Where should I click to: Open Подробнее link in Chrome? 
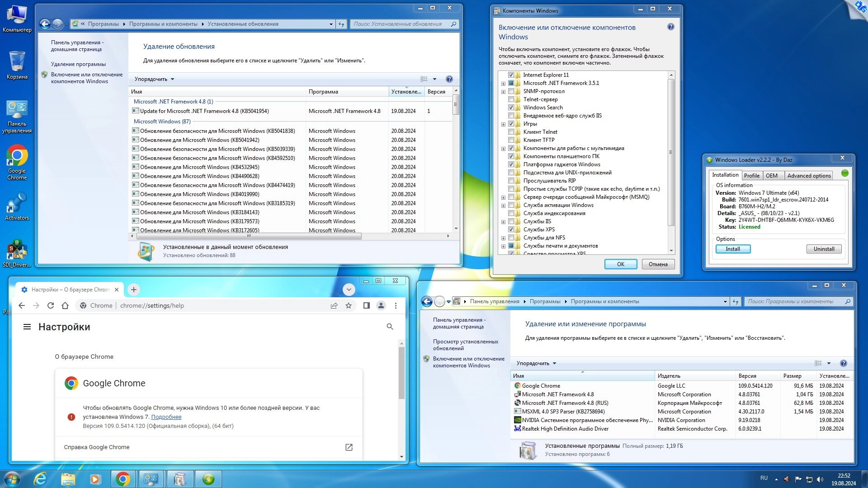166,417
